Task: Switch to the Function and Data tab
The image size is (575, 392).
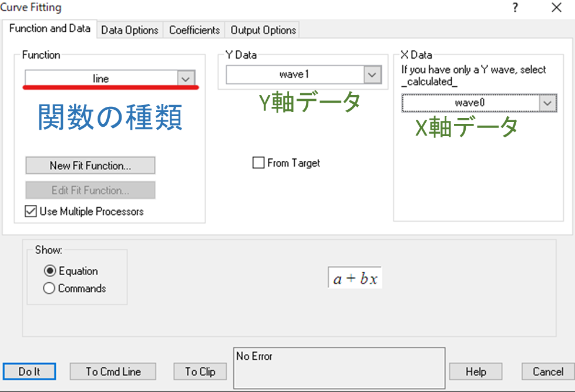Action: [x=50, y=29]
